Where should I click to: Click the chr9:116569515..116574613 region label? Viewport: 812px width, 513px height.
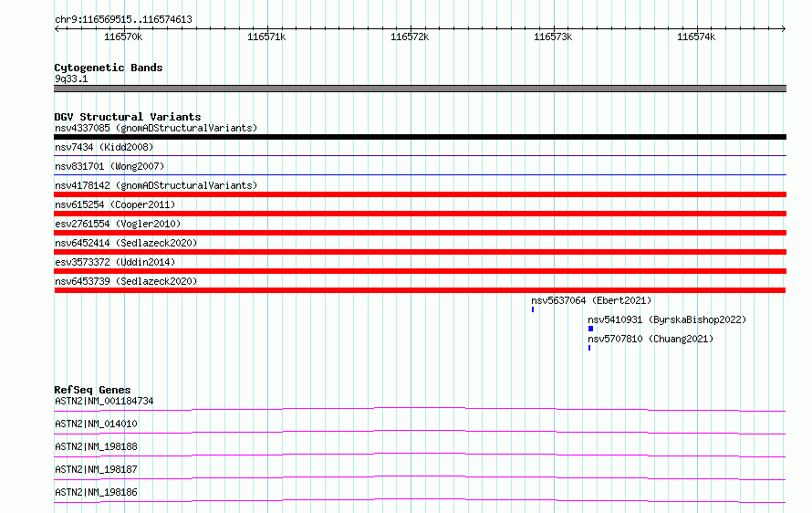point(123,19)
